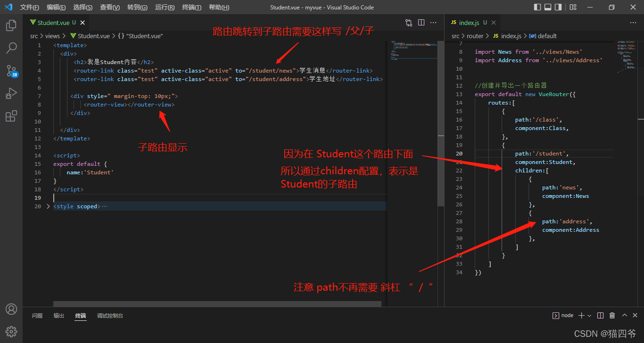This screenshot has width=644, height=343.
Task: Open Source Control view with 38 badge
Action: [11, 71]
